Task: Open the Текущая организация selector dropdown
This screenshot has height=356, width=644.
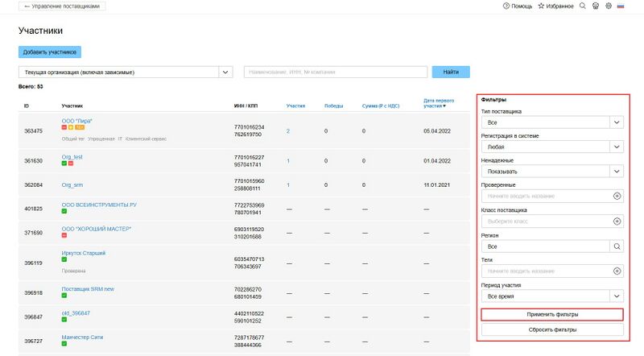Action: tap(225, 72)
